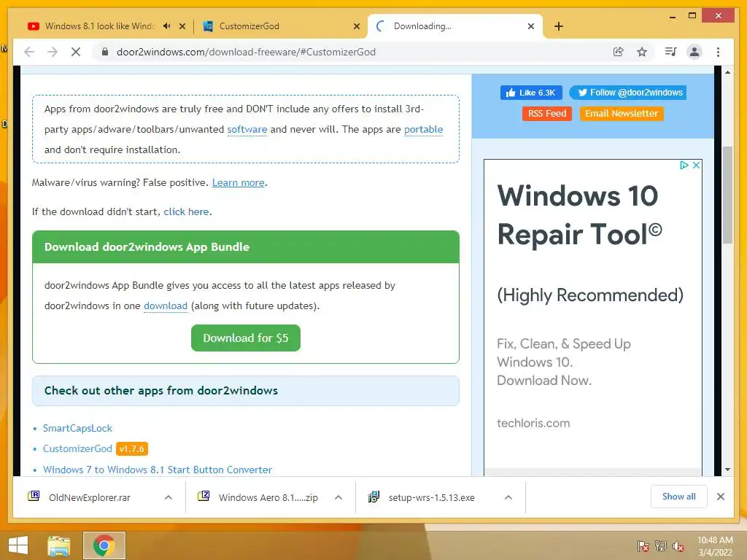The image size is (747, 560).
Task: Open the Learn more link
Action: [239, 182]
